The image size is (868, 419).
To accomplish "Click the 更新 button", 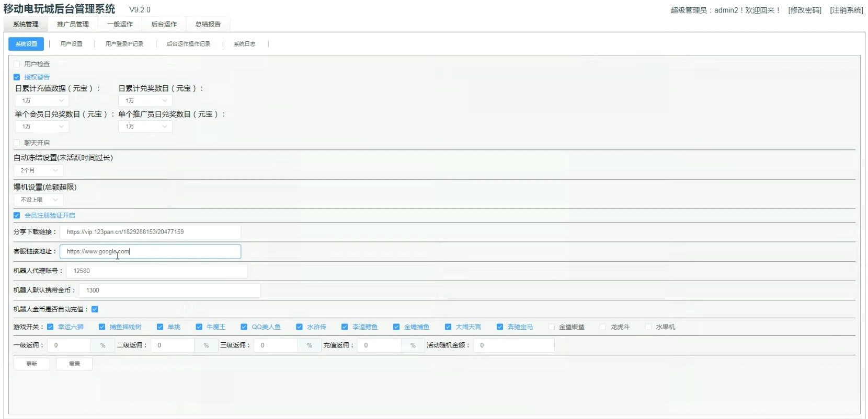I will pyautogui.click(x=31, y=364).
